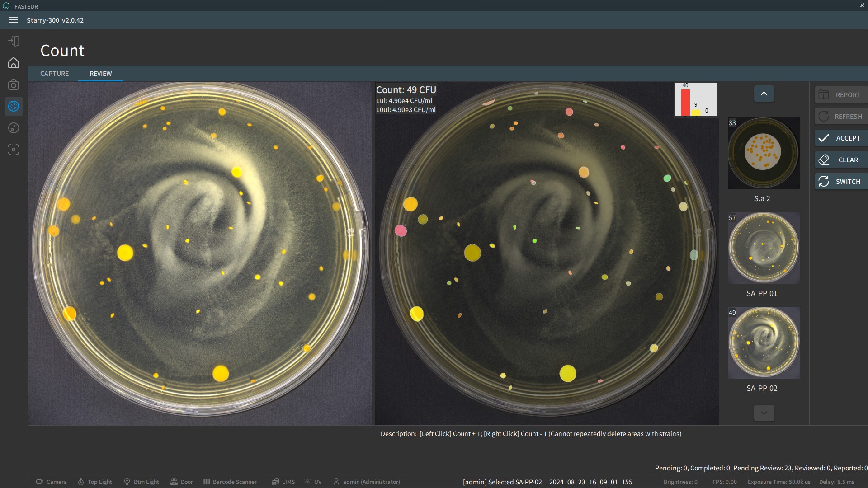This screenshot has height=488, width=868.
Task: Select the REVIEW tab
Action: pos(100,74)
